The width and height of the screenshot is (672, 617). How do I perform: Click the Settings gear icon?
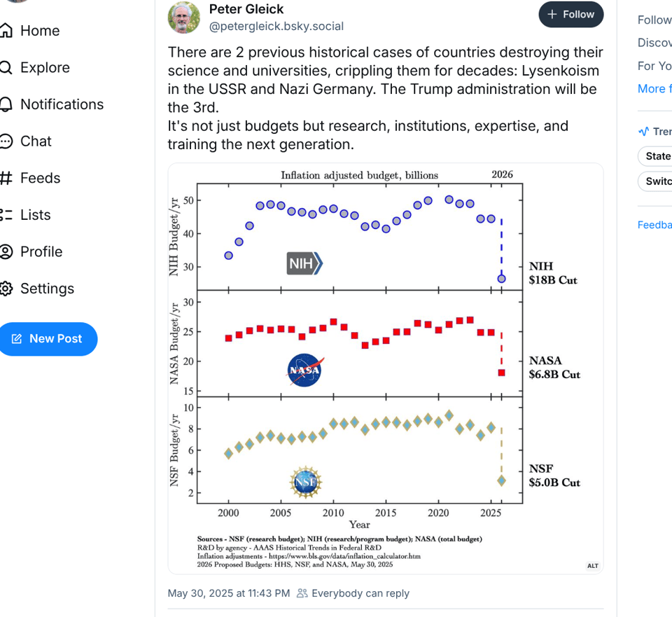tap(6, 289)
